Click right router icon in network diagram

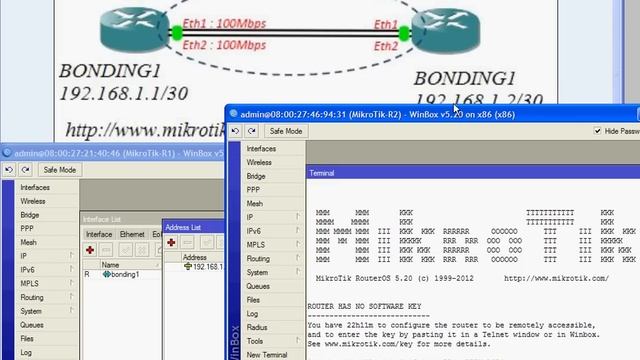[x=446, y=31]
